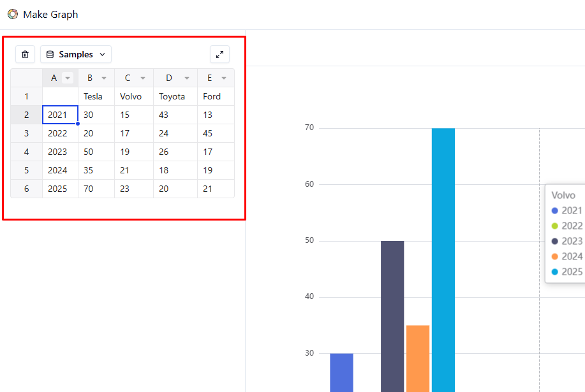Viewport: 585px width, 392px height.
Task: Select Toyota 2022 value 24
Action: click(x=175, y=133)
